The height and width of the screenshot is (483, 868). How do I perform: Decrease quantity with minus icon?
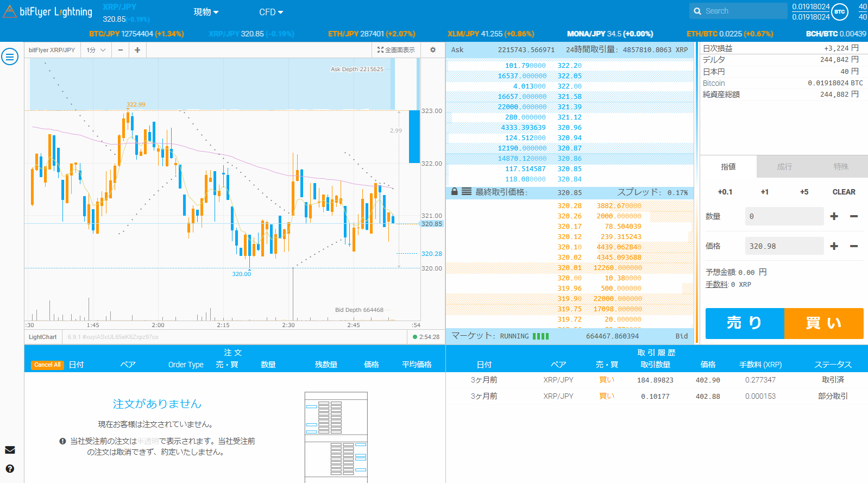coord(854,216)
